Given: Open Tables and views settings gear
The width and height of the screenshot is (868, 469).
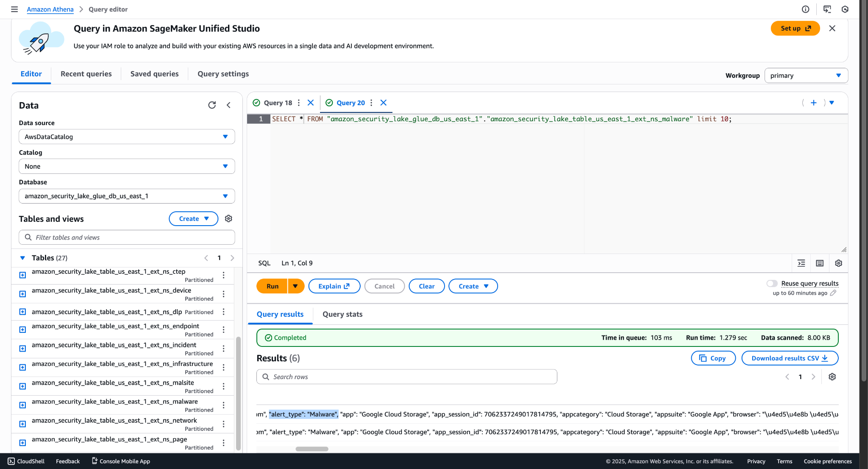Looking at the screenshot, I should click(228, 218).
